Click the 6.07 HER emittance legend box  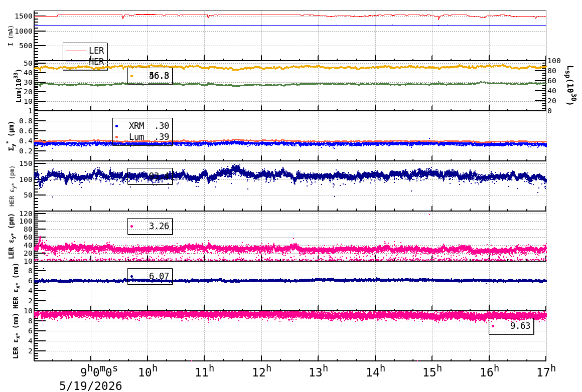[x=150, y=276]
